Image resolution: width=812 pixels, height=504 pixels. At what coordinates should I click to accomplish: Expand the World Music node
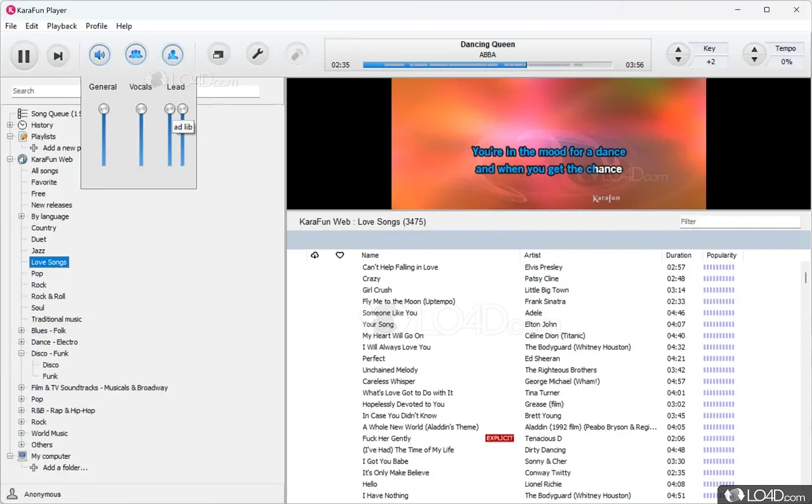pyautogui.click(x=22, y=433)
